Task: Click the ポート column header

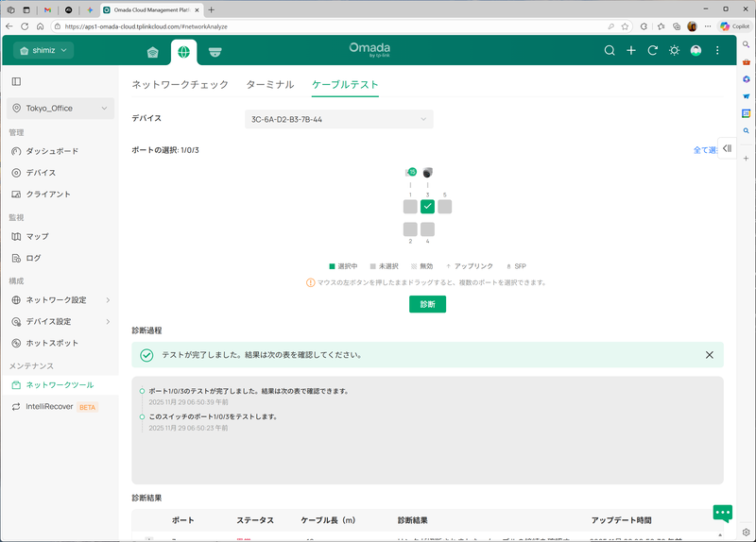Action: [x=182, y=520]
